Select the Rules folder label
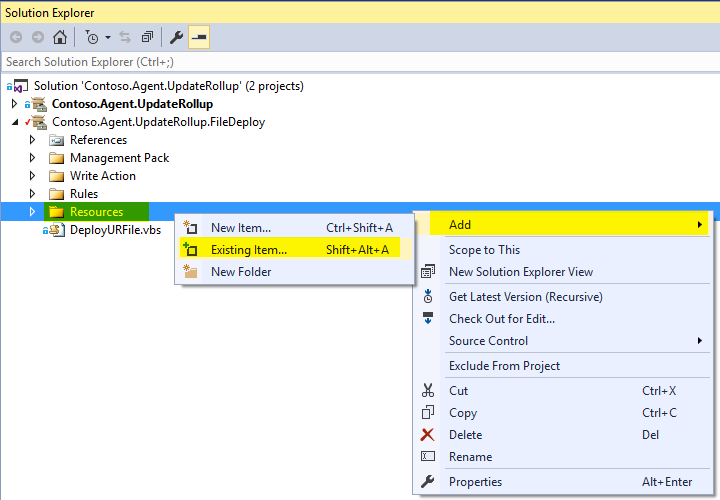This screenshot has height=500, width=720. click(x=84, y=193)
